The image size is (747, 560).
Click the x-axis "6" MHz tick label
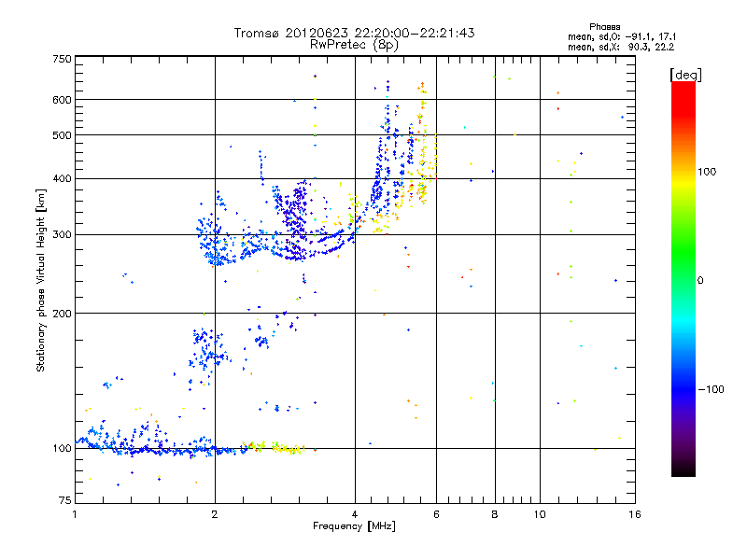coord(436,514)
